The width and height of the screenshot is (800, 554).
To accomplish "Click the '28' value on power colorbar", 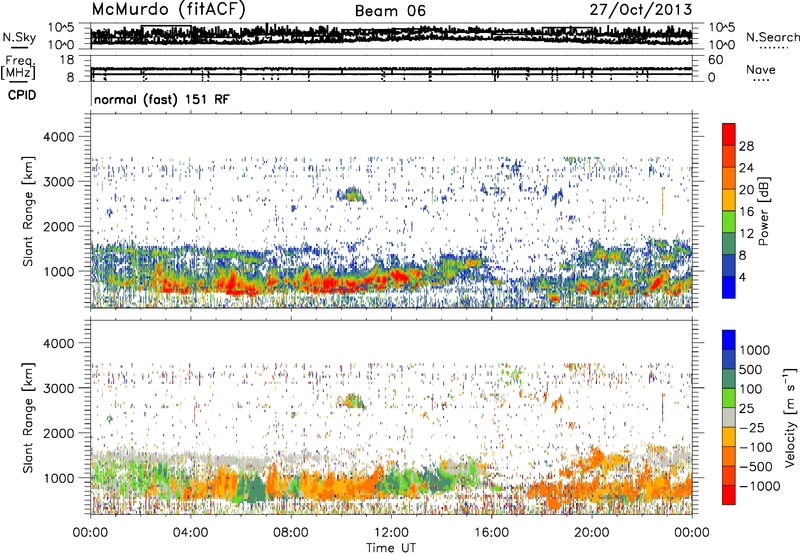I will tap(746, 146).
